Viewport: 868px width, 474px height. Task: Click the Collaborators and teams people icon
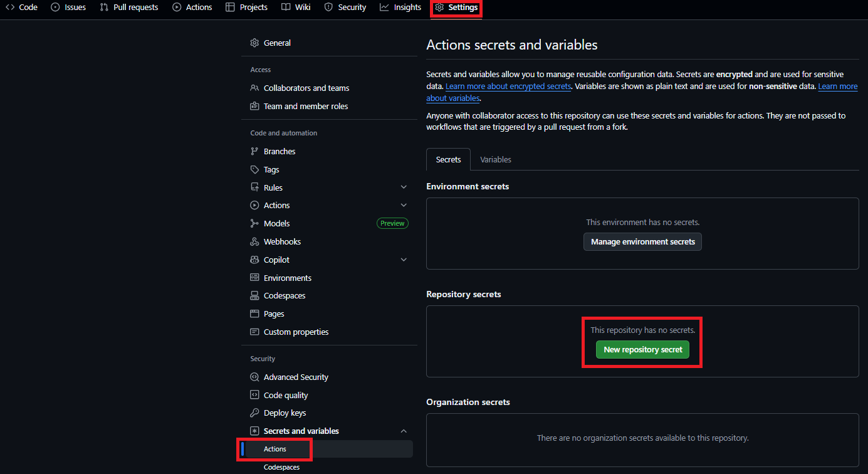(254, 88)
